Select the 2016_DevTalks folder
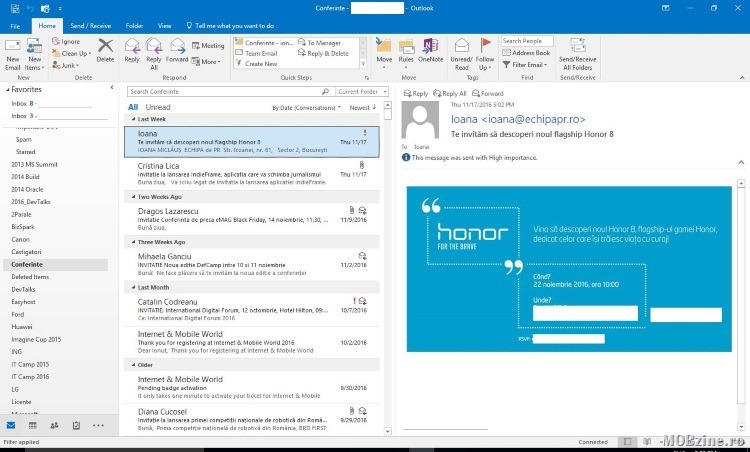Viewport: 750px width, 452px height. 31,202
